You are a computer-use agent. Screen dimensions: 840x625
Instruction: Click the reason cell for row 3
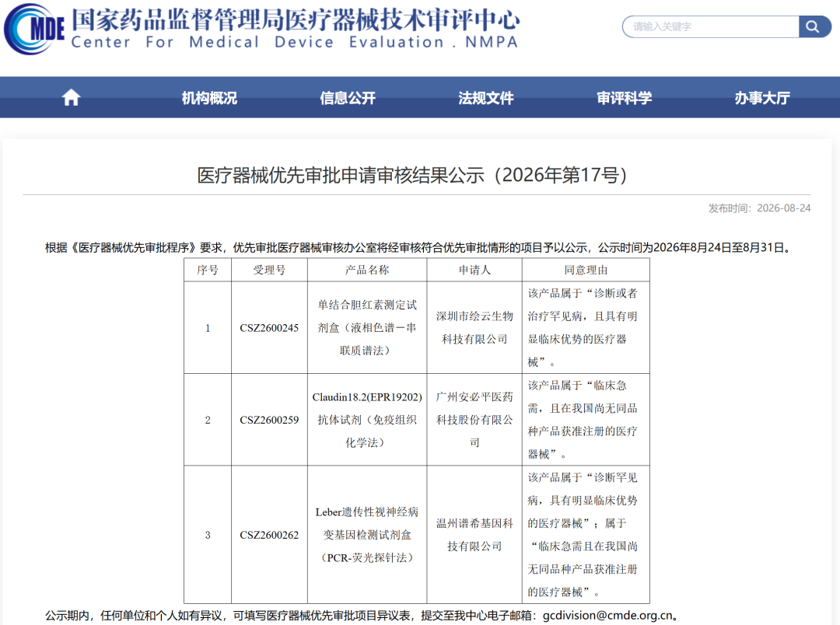[586, 535]
